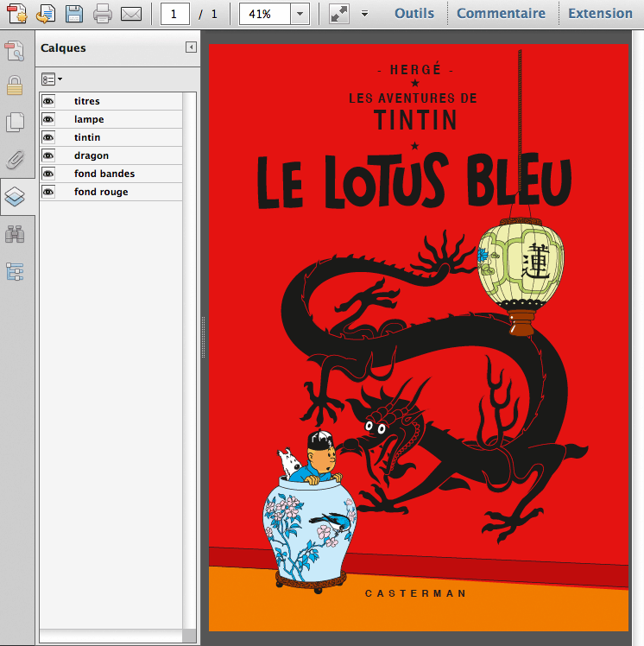Open the Calques options menu

coord(52,79)
